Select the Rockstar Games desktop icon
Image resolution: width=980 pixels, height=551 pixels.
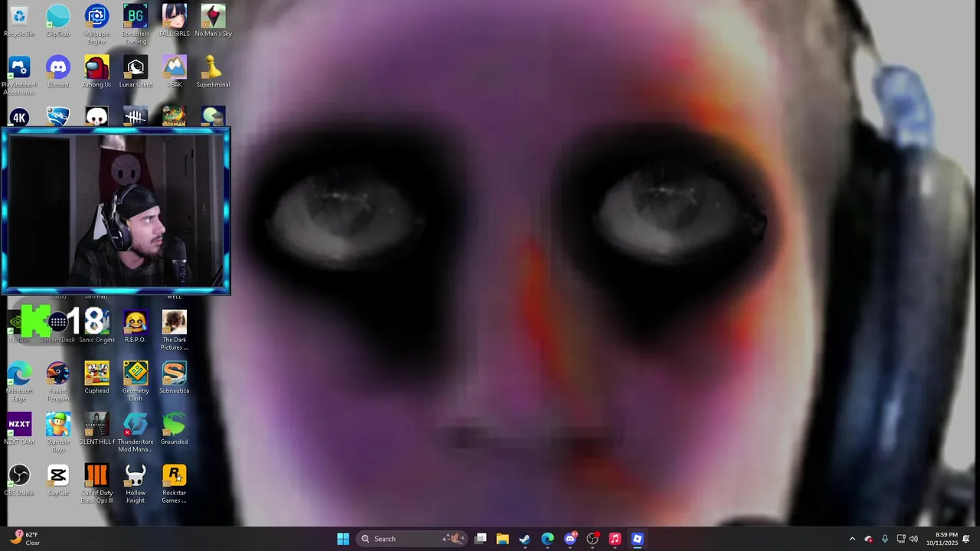pyautogui.click(x=174, y=484)
